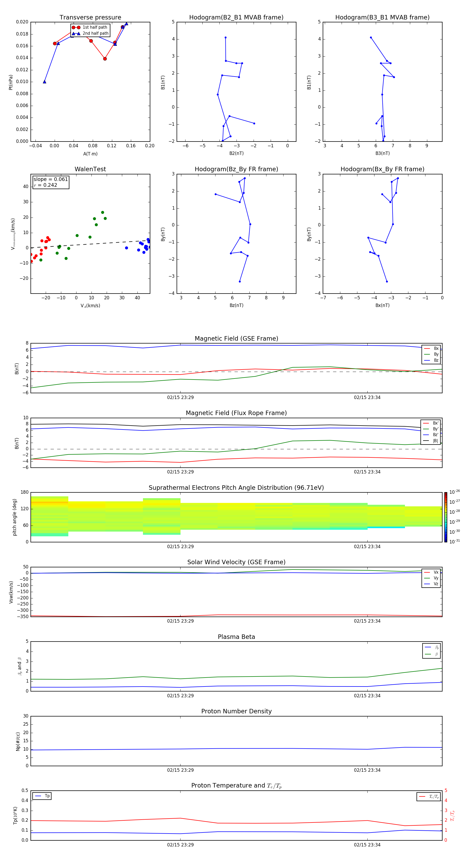Select the 'Te/Tp' legend entry

[429, 797]
